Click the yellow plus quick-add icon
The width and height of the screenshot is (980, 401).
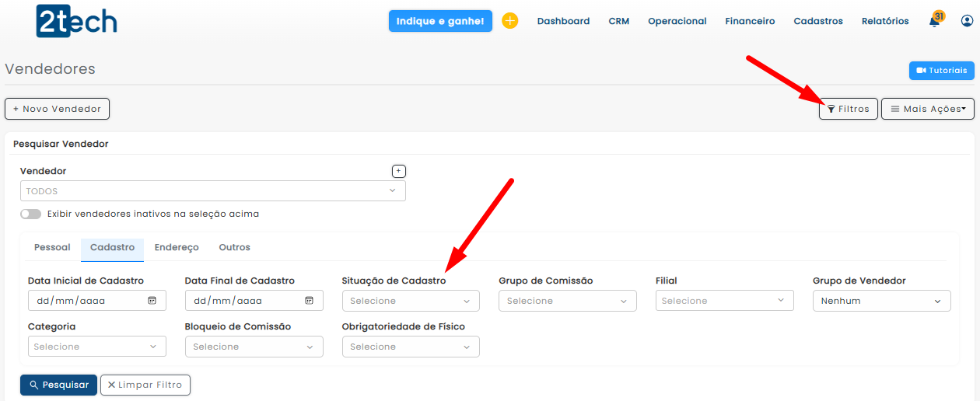coord(509,21)
